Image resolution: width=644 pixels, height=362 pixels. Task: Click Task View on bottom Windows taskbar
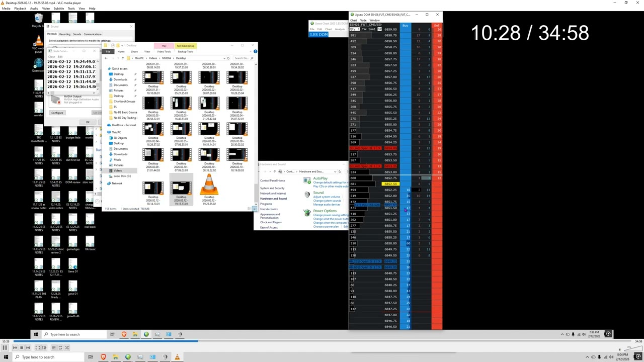point(91,357)
